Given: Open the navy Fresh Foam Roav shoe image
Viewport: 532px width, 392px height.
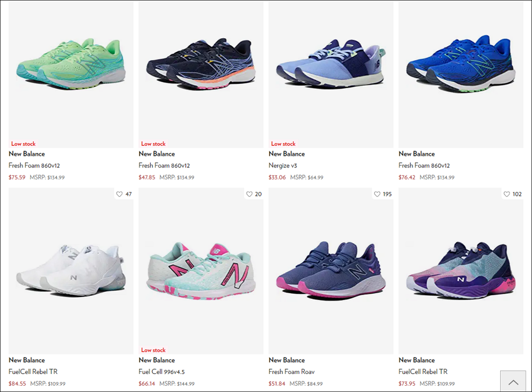Looking at the screenshot, I should [x=331, y=271].
